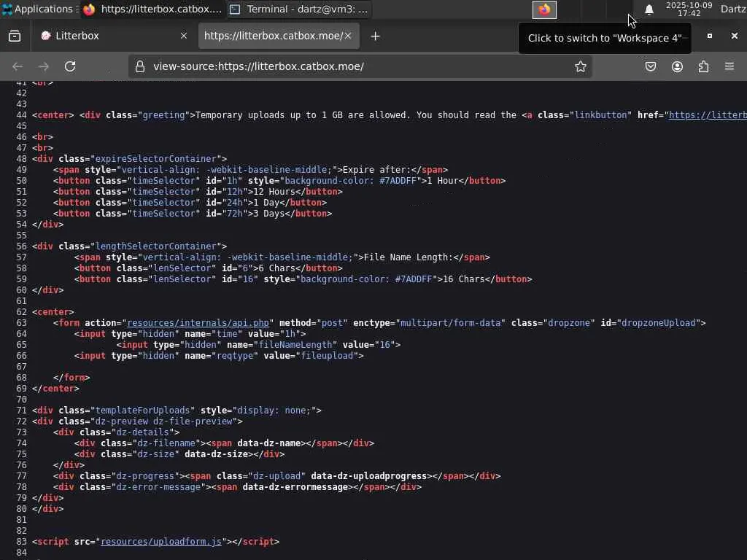Screen dimensions: 747x560
Task: Click "templateForUploads" text on line 71
Action: [142, 411]
